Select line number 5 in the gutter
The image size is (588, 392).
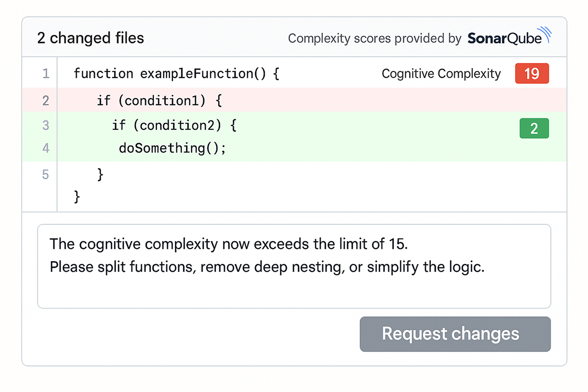[46, 174]
